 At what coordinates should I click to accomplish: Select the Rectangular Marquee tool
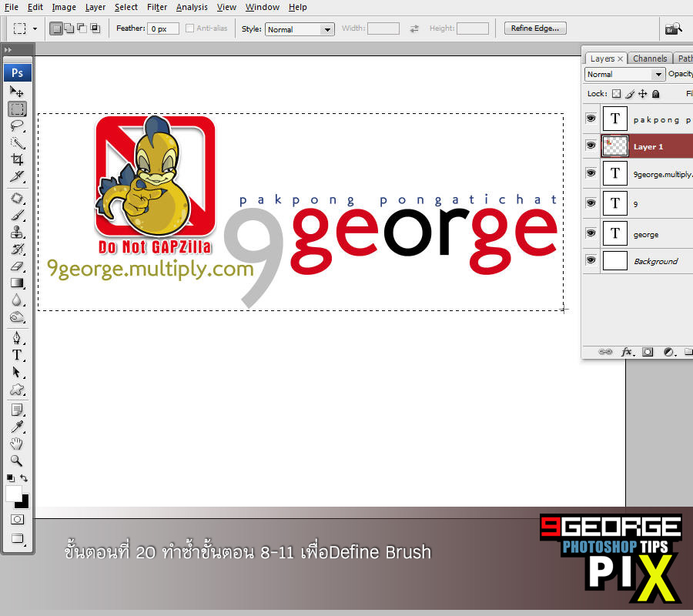[x=17, y=109]
